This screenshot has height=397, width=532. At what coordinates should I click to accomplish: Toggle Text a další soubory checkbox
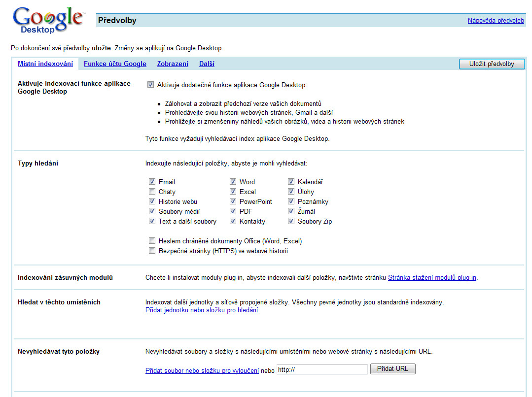tap(152, 221)
